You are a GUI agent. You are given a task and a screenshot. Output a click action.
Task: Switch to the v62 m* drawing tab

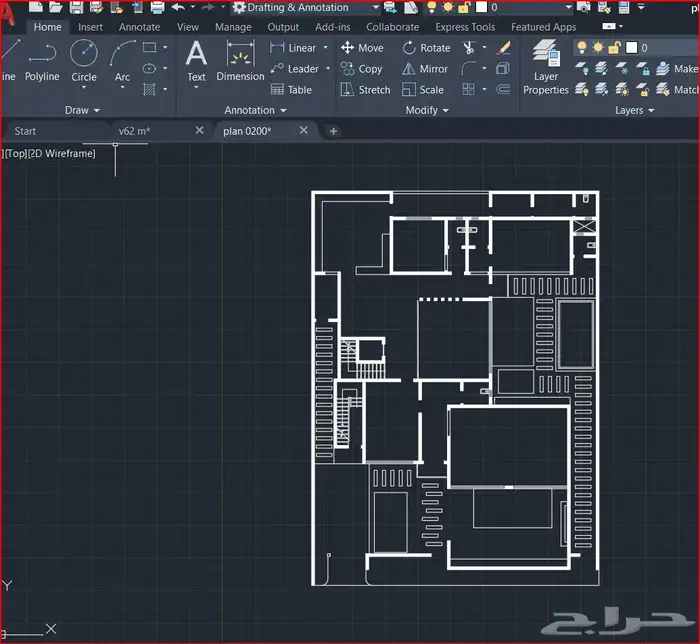[x=134, y=131]
